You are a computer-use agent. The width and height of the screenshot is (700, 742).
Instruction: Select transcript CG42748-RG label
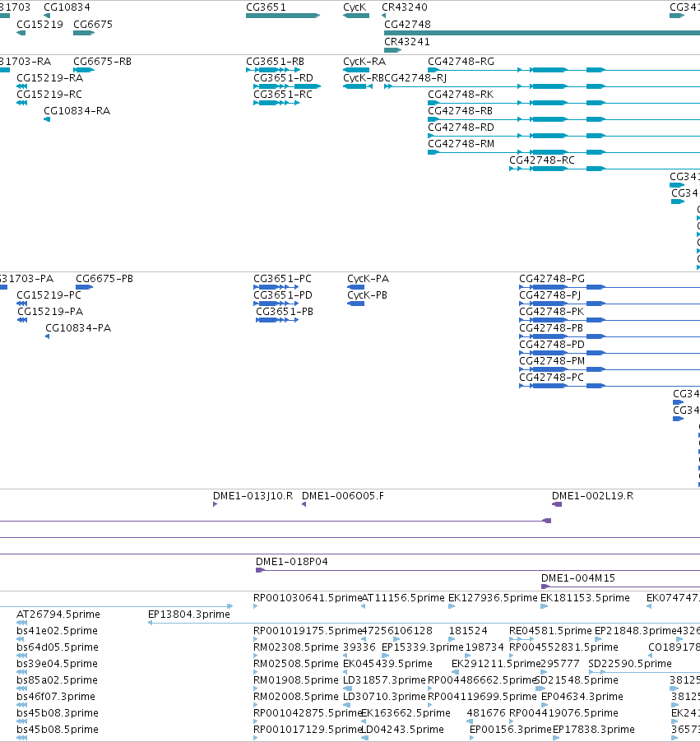coord(461,62)
